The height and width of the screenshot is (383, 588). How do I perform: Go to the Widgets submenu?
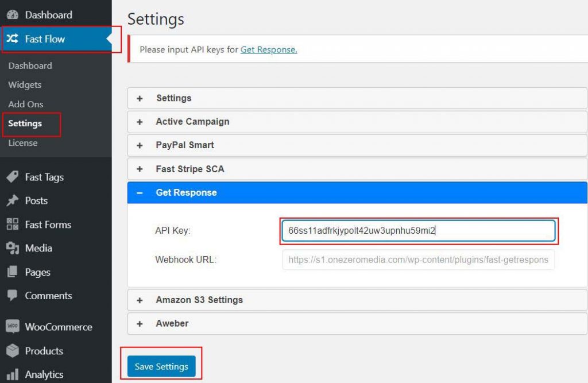click(x=25, y=85)
